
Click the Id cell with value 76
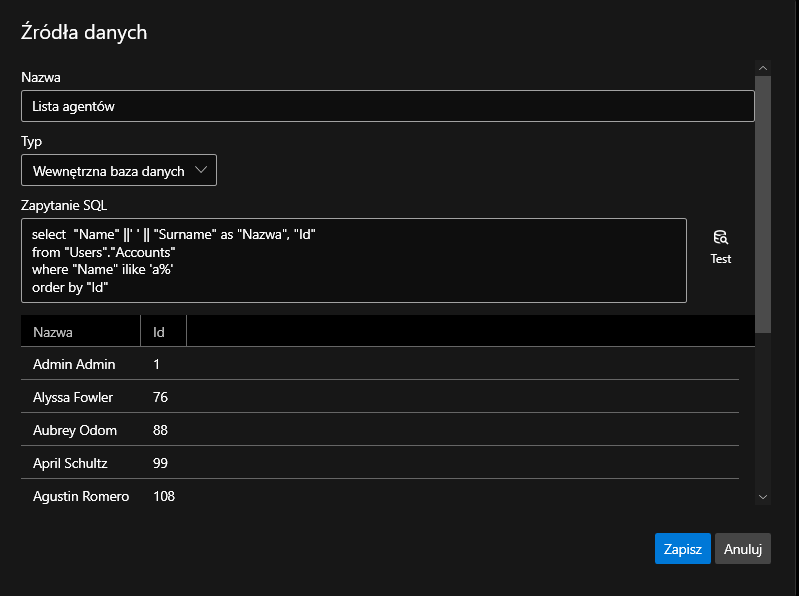[x=161, y=397]
